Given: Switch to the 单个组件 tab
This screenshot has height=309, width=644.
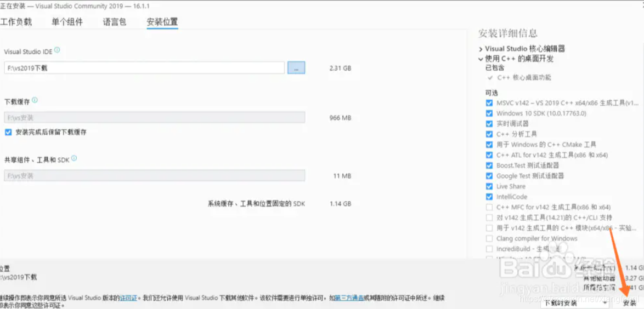Looking at the screenshot, I should (67, 22).
